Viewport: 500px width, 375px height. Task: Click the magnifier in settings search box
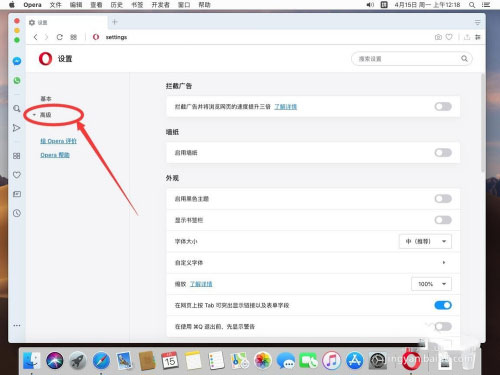(x=464, y=59)
